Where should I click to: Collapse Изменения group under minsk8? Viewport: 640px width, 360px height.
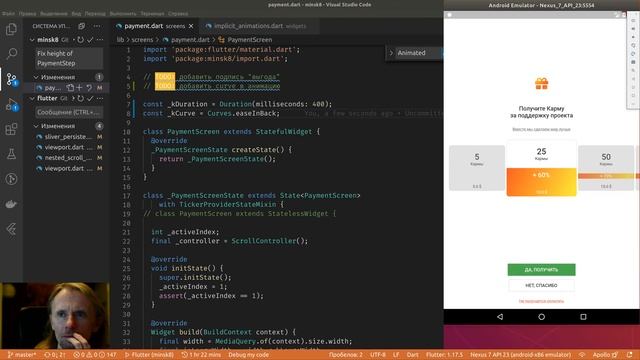click(36, 77)
